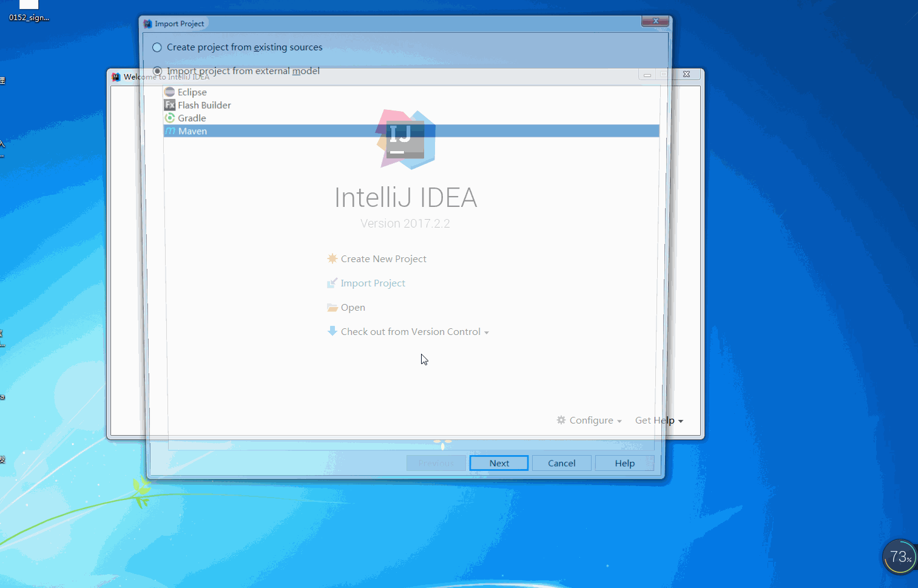This screenshot has height=588, width=918.
Task: Click the Open folder icon
Action: (x=332, y=307)
